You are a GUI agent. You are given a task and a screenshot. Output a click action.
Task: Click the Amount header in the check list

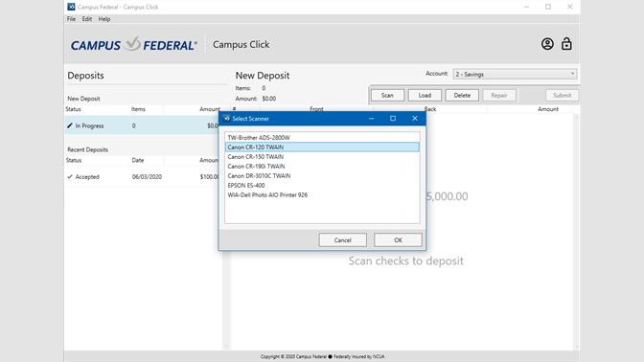(548, 109)
